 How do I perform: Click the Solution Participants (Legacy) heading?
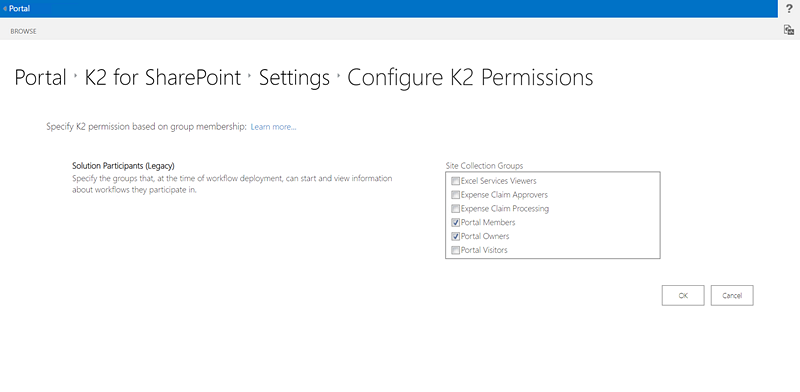[123, 166]
